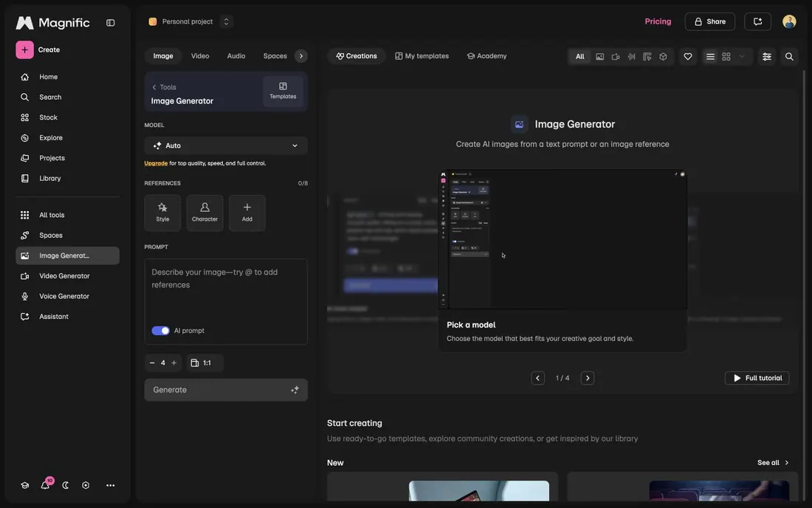This screenshot has height=508, width=812.
Task: Open the Templates button
Action: point(283,91)
